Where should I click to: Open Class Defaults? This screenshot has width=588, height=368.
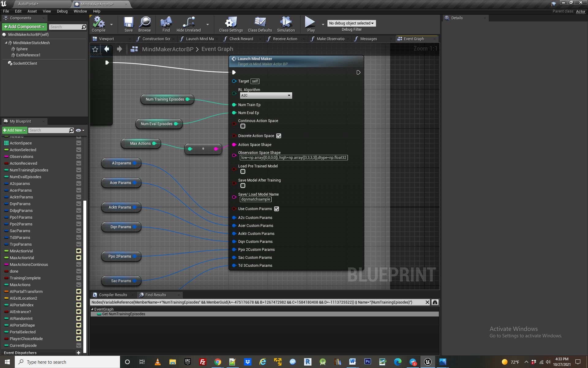tap(260, 23)
